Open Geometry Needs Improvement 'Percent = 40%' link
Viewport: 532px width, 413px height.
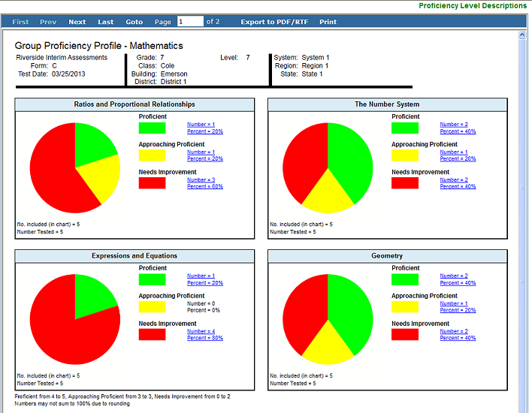pos(458,338)
